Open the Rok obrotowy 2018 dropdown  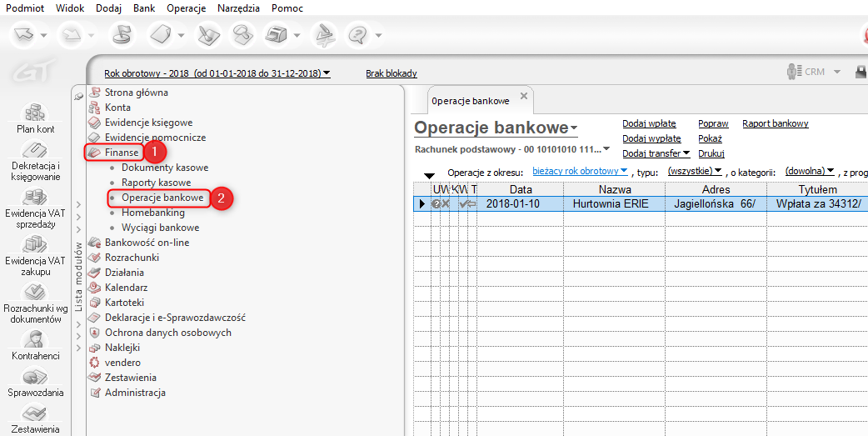pos(217,73)
